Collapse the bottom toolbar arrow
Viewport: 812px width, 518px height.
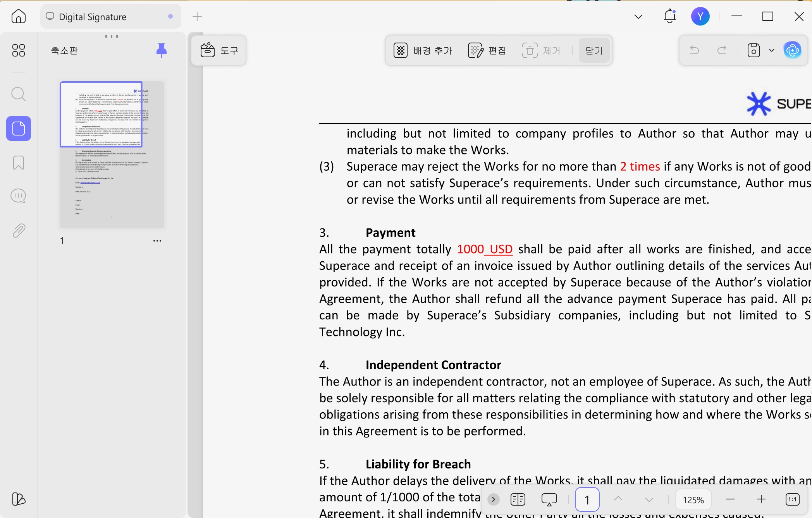(x=494, y=499)
